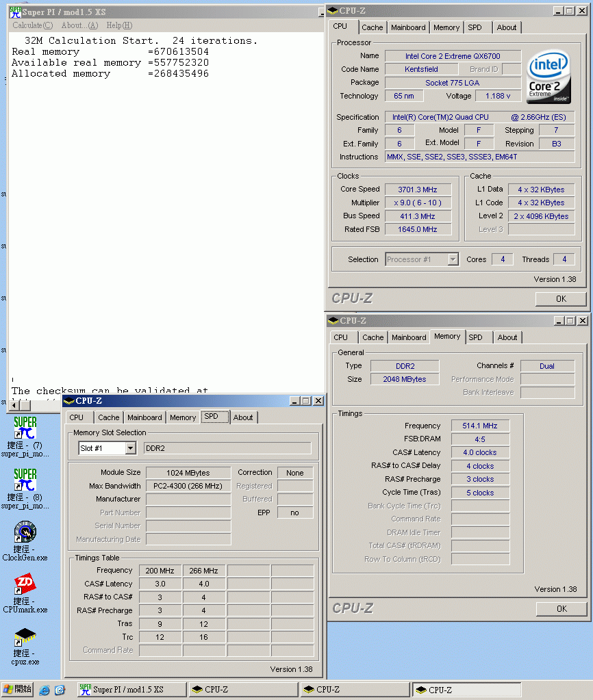The width and height of the screenshot is (593, 700).
Task: Select Memory tab in CPU-Z SPD window
Action: pyautogui.click(x=183, y=417)
